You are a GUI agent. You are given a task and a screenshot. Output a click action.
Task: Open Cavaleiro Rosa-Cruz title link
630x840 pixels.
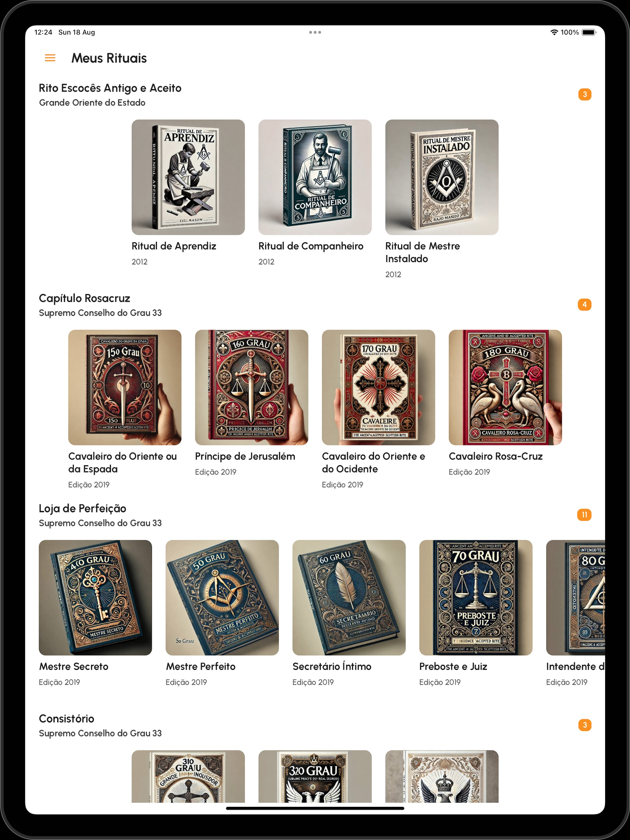(496, 456)
